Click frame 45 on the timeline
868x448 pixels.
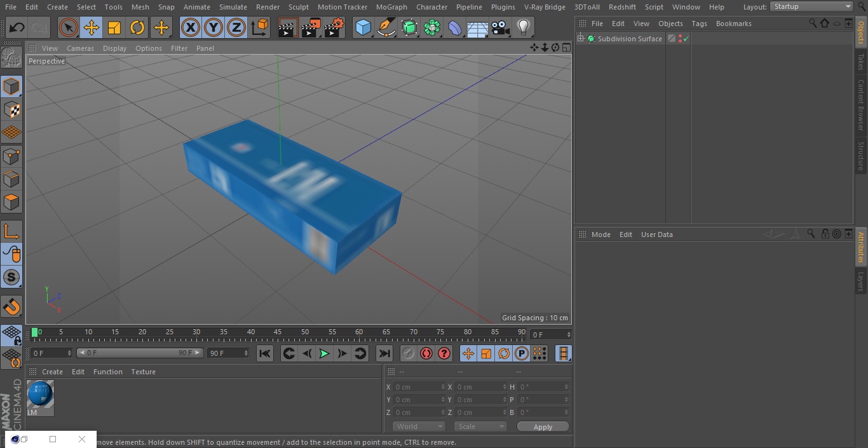tap(278, 332)
